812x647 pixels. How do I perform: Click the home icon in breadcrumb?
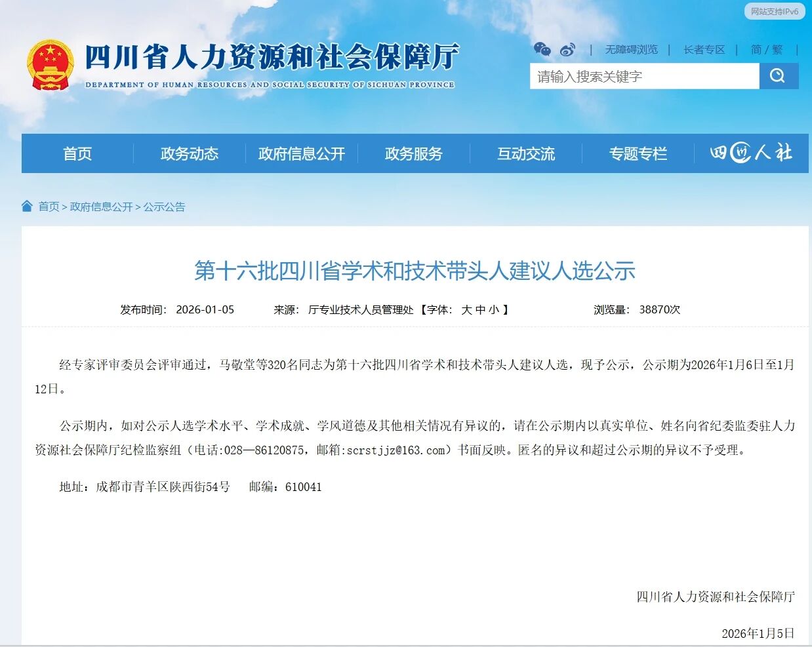point(27,206)
